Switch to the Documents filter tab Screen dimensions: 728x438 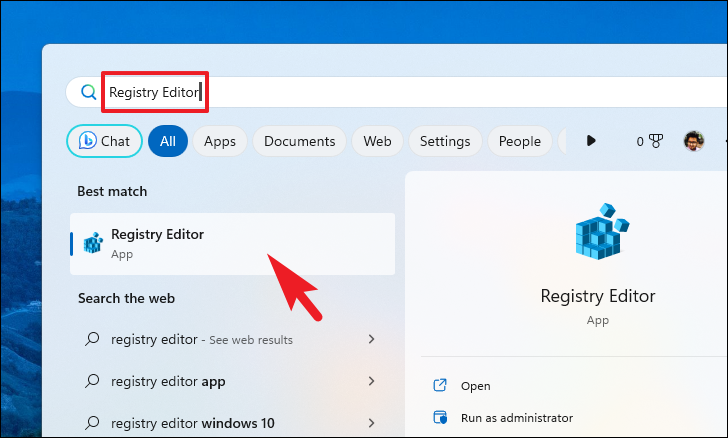point(299,141)
